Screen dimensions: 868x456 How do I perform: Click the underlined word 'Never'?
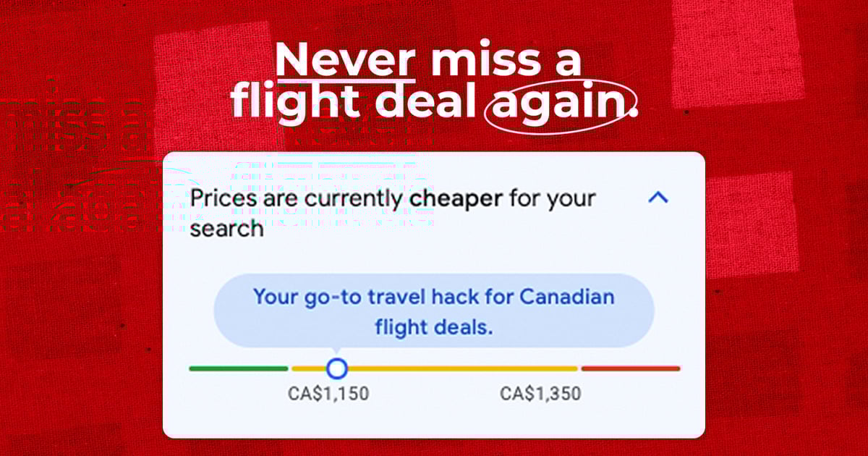[x=345, y=59]
